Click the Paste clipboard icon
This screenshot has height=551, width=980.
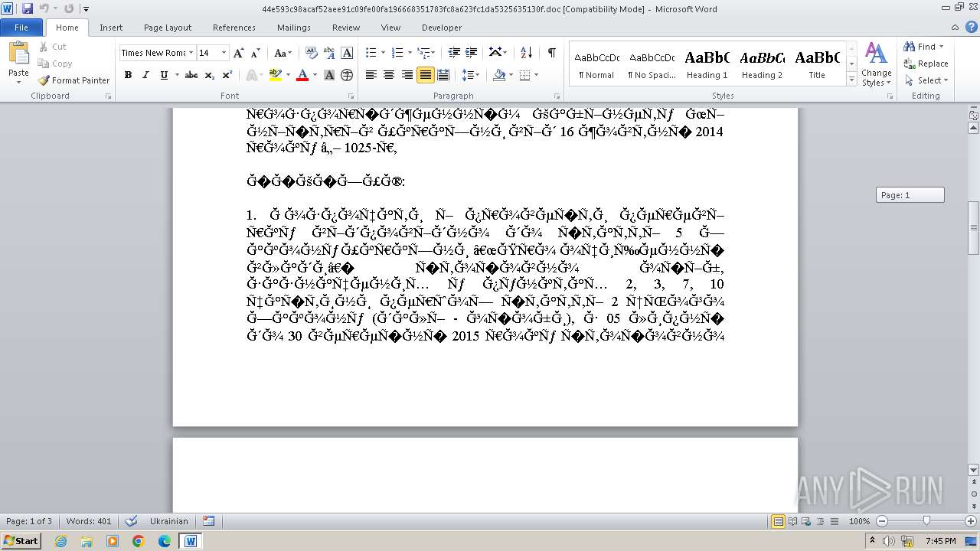(x=18, y=54)
